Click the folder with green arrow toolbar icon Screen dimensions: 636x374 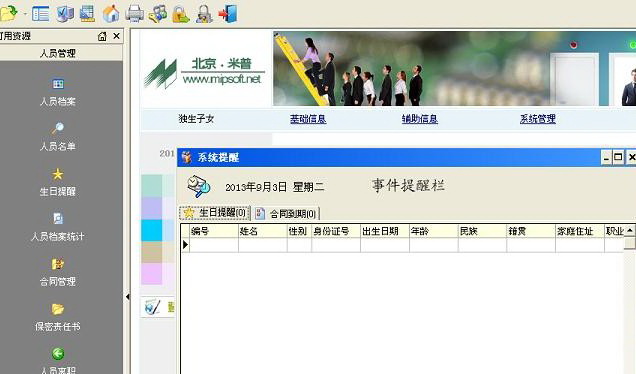[9, 13]
